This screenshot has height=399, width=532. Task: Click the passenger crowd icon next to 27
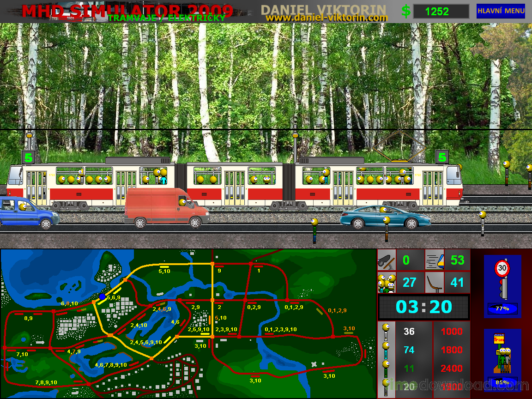(387, 283)
